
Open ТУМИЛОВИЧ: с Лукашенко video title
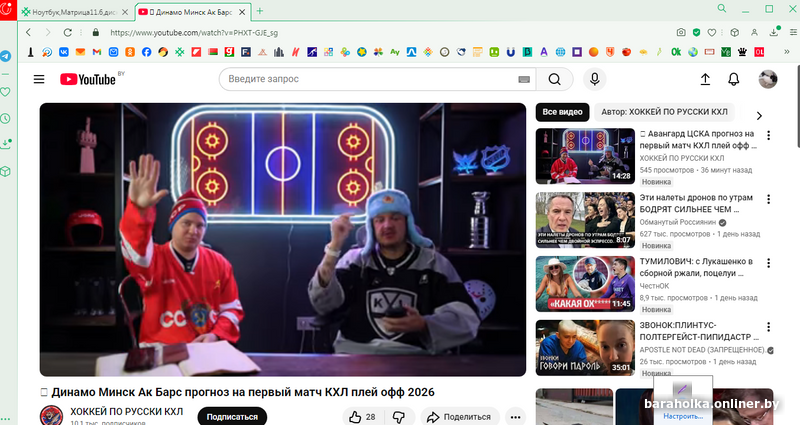pos(696,267)
